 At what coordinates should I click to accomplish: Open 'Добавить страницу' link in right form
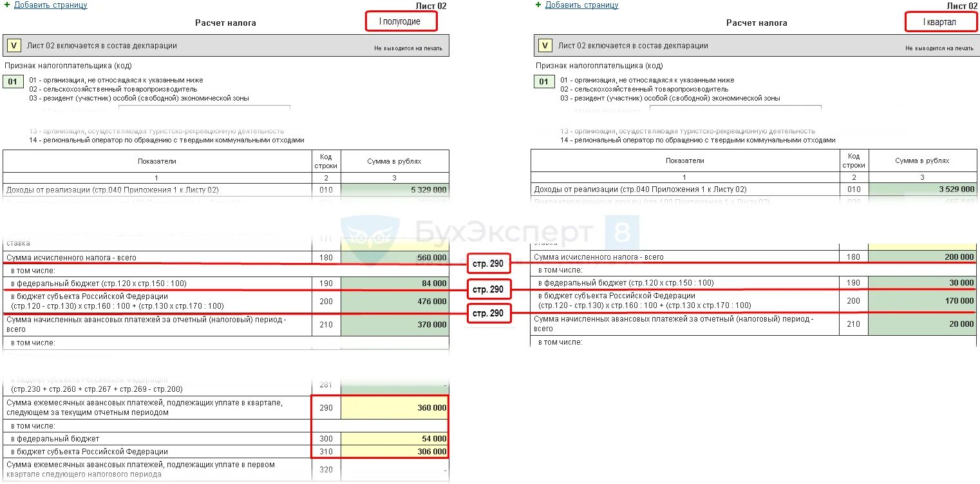[x=582, y=5]
